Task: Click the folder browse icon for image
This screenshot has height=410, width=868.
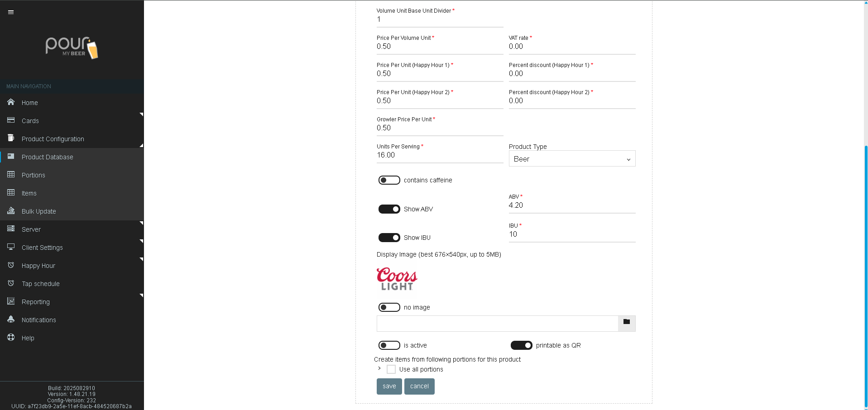Action: 626,323
